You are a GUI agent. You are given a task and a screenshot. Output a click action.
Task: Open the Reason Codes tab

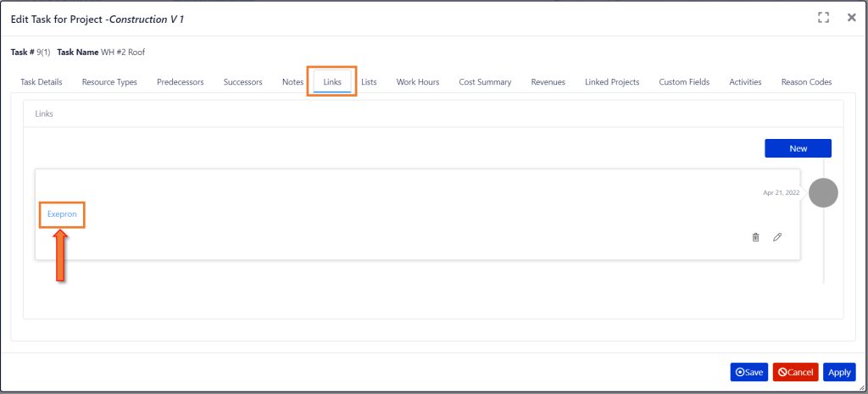pos(807,82)
